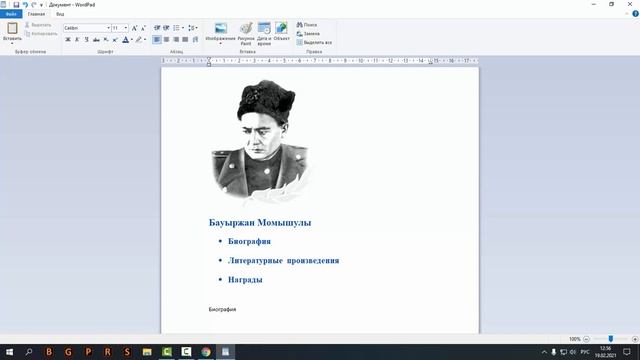Click the Литературные произведения bullet item

(x=284, y=260)
